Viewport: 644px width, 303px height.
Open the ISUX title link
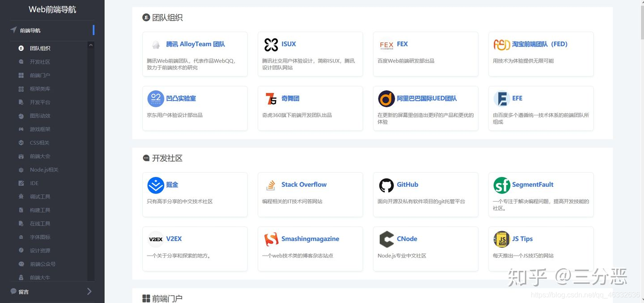(x=288, y=44)
